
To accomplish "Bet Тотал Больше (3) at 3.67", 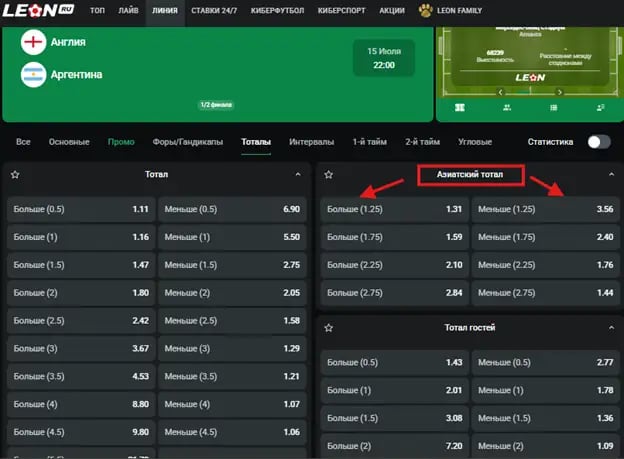I will (81, 348).
